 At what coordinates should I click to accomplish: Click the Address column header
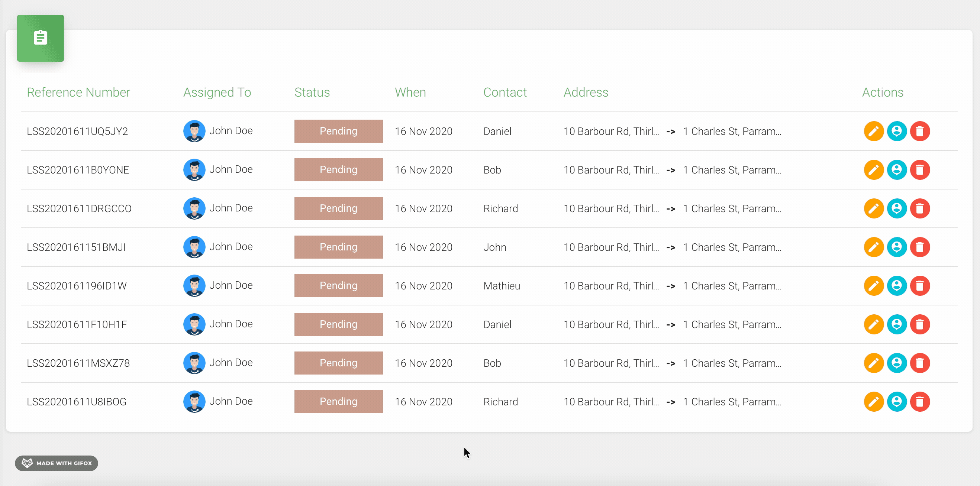(x=586, y=92)
